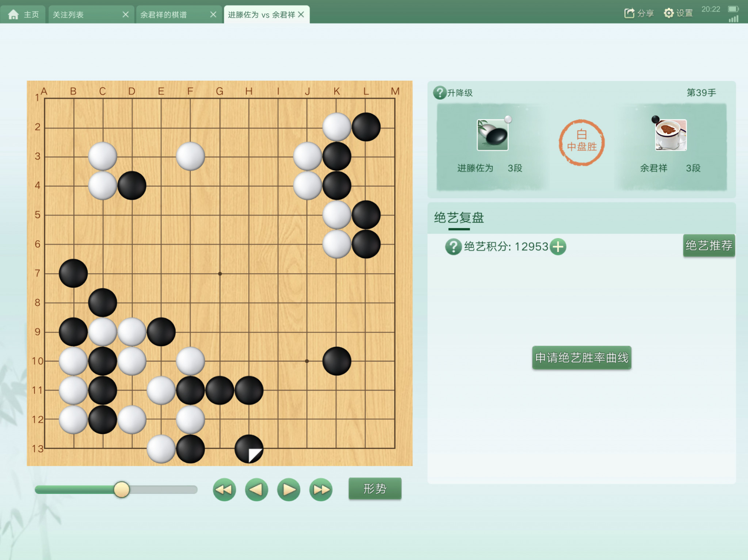Step forward one move
The image size is (748, 560).
pyautogui.click(x=289, y=490)
